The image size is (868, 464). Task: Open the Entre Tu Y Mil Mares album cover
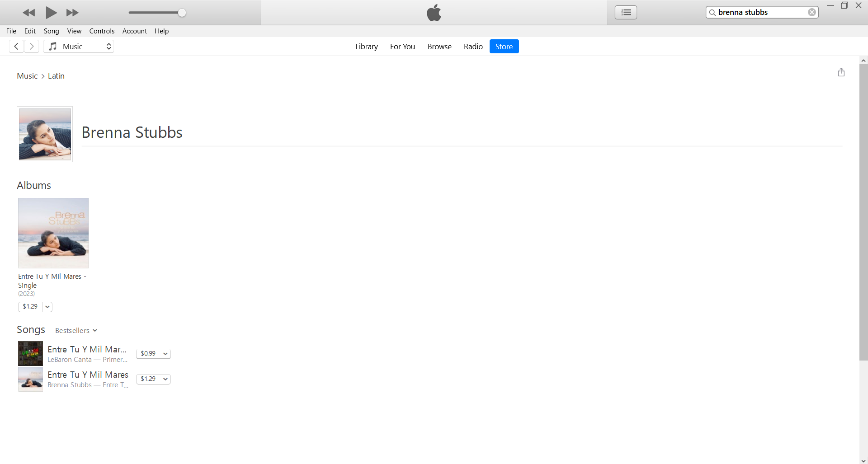(53, 233)
